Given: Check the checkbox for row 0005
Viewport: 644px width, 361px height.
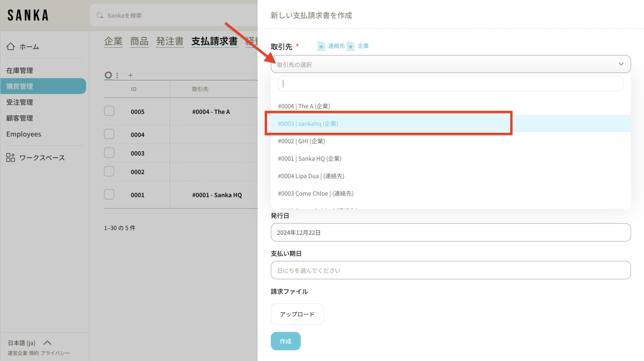Looking at the screenshot, I should (x=109, y=111).
